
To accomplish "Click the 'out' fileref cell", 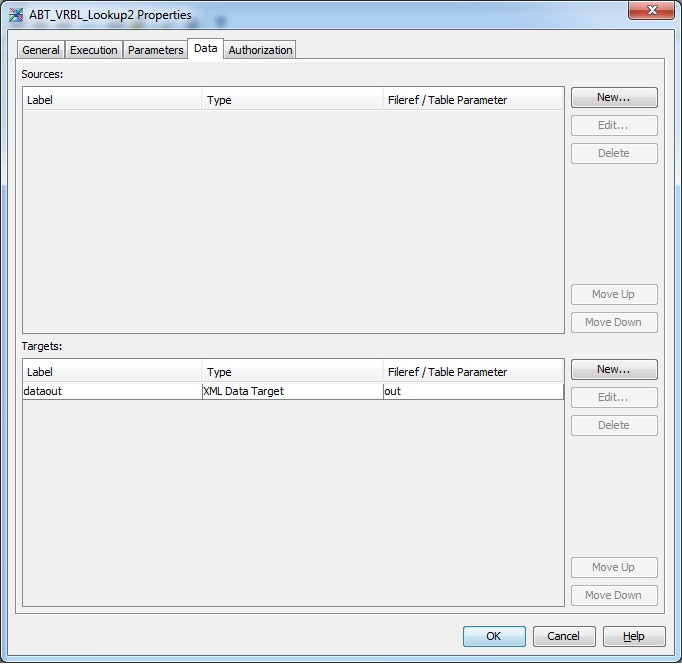I will (x=473, y=391).
